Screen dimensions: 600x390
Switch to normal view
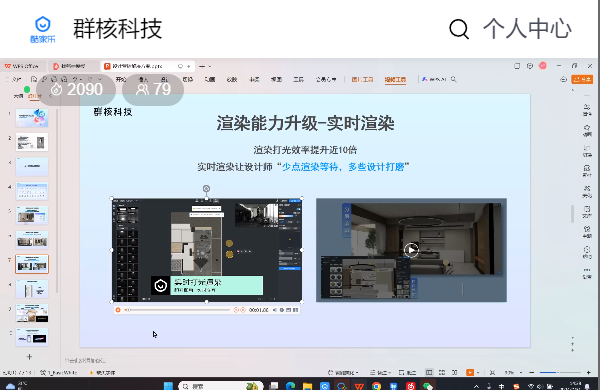coord(429,372)
